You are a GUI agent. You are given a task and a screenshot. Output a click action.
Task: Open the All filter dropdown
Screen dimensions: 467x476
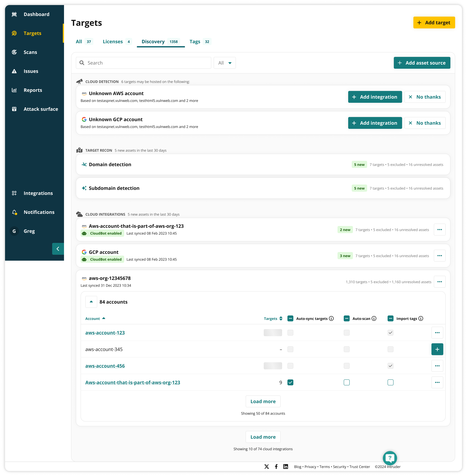(x=224, y=63)
